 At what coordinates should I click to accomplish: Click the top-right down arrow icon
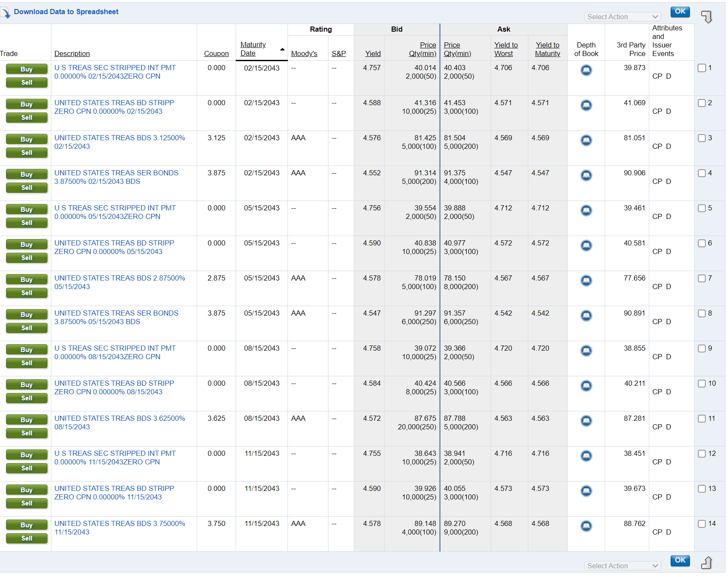coord(707,17)
